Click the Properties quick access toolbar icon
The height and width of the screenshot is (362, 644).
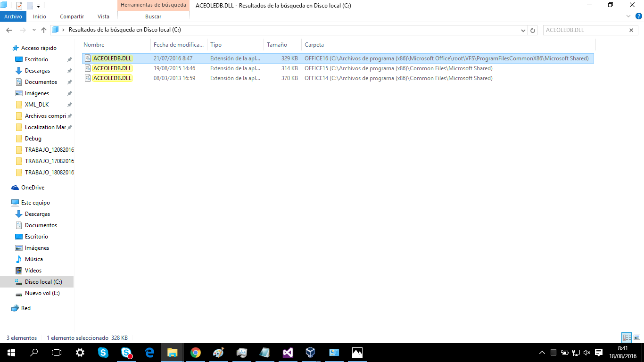coord(19,6)
